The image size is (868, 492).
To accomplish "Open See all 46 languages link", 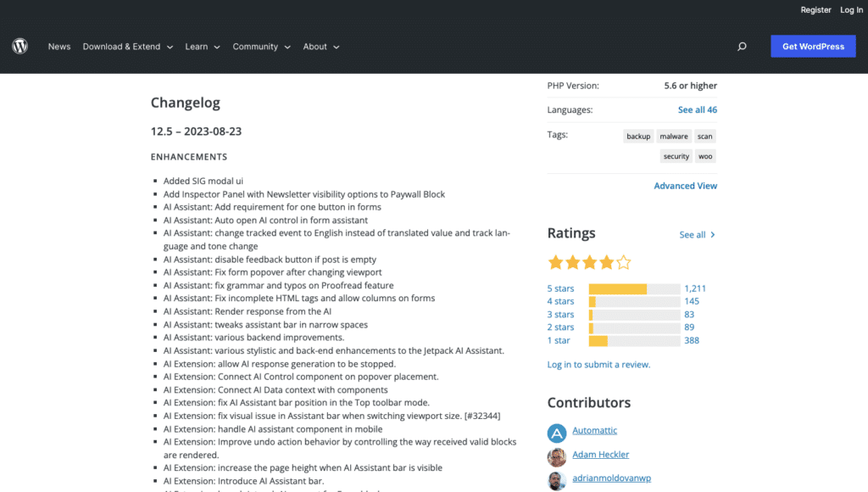I will pos(698,109).
